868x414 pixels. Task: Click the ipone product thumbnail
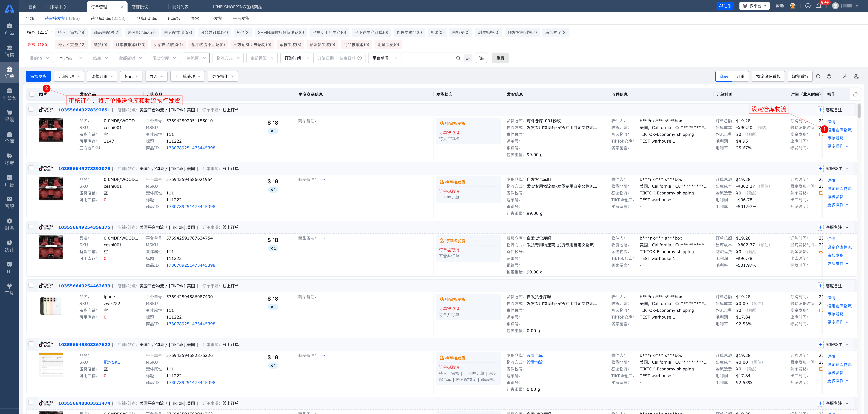point(51,306)
